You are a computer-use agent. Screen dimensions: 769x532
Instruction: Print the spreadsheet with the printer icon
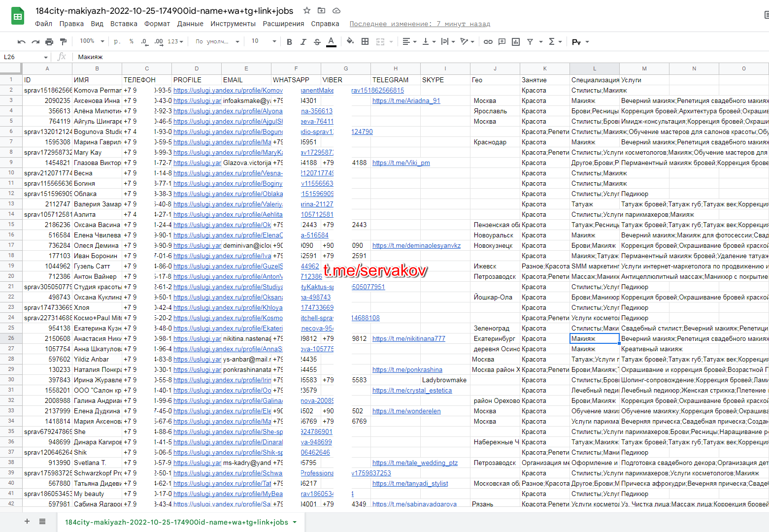(49, 42)
